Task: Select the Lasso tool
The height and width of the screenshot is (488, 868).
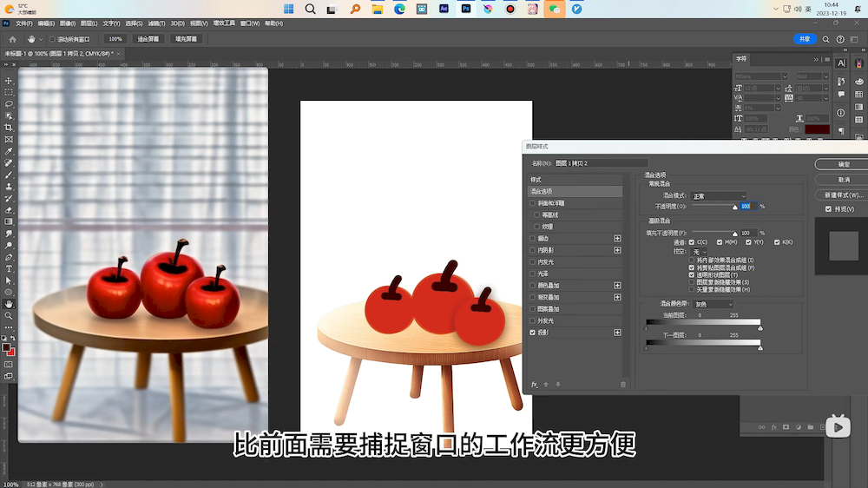Action: tap(9, 103)
